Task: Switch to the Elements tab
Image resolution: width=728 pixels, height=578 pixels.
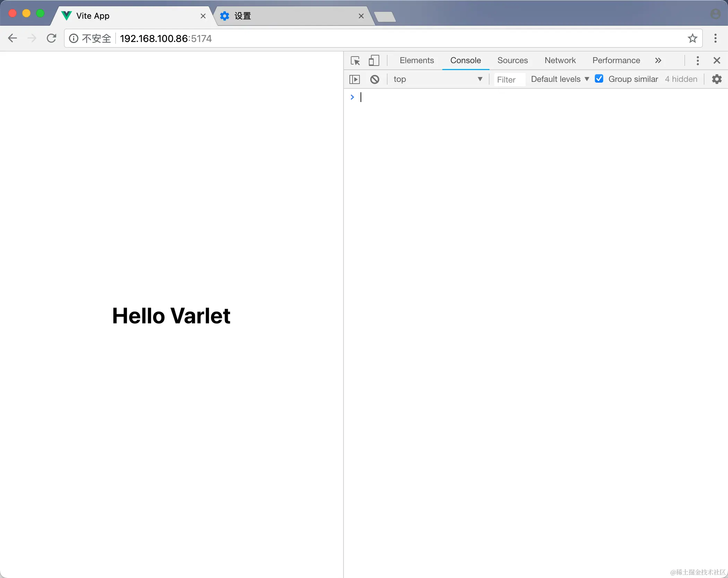Action: [416, 61]
